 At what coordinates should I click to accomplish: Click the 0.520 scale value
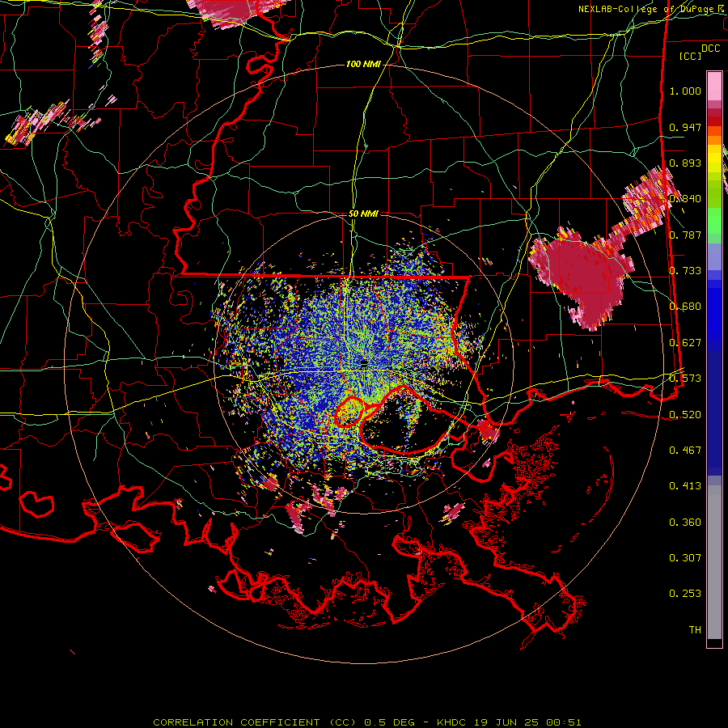685,415
